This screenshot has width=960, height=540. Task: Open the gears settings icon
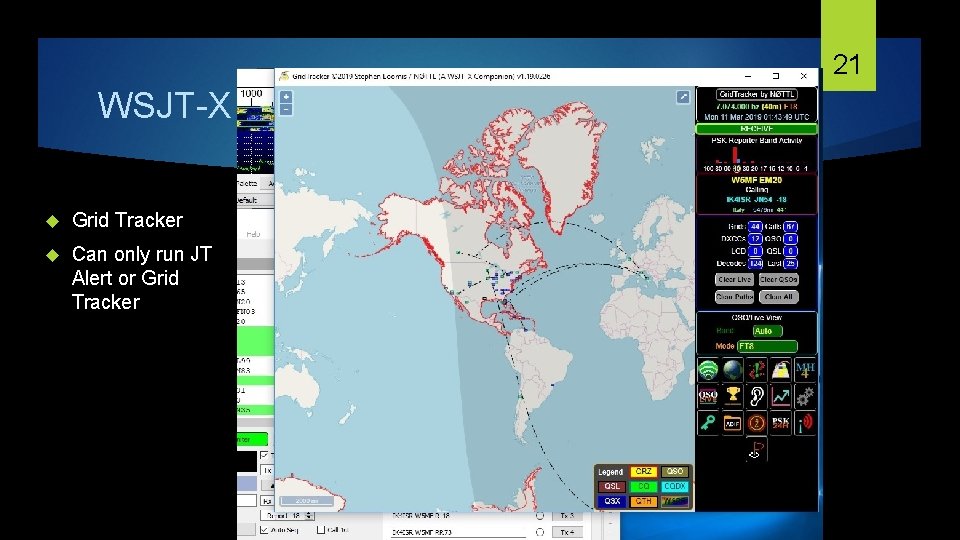pyautogui.click(x=805, y=396)
